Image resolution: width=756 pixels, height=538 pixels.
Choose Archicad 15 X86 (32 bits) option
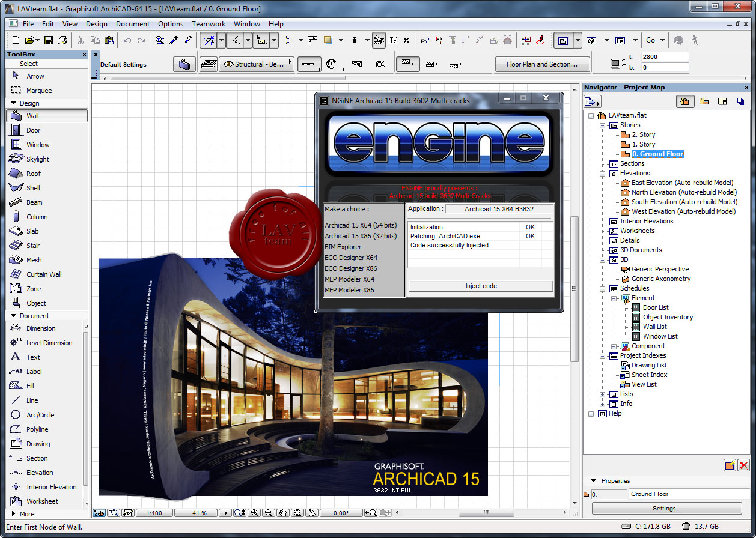tap(361, 236)
